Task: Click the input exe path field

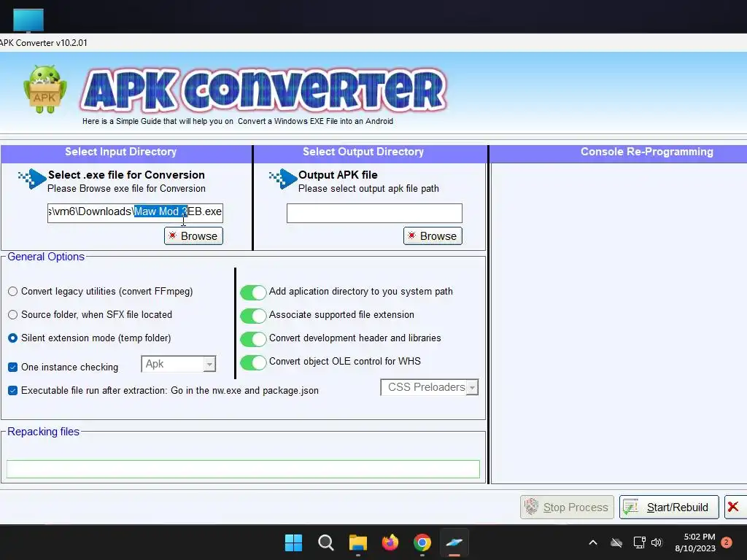Action: point(135,212)
